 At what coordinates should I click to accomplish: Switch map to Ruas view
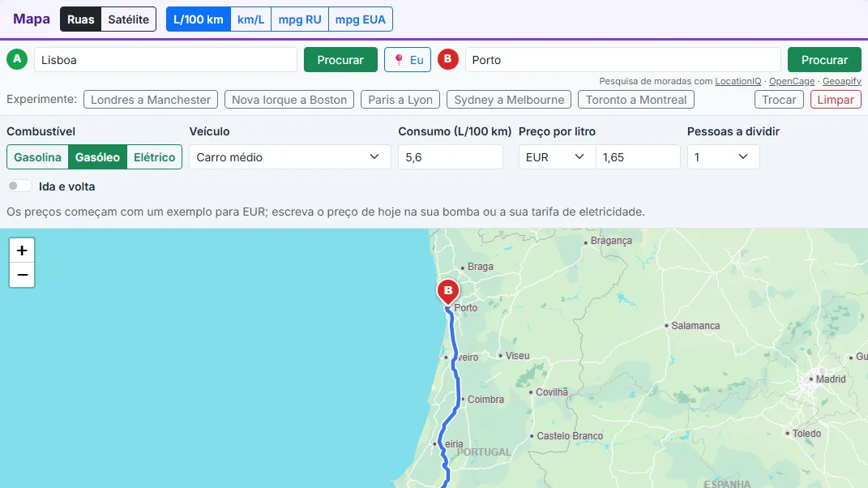tap(81, 19)
